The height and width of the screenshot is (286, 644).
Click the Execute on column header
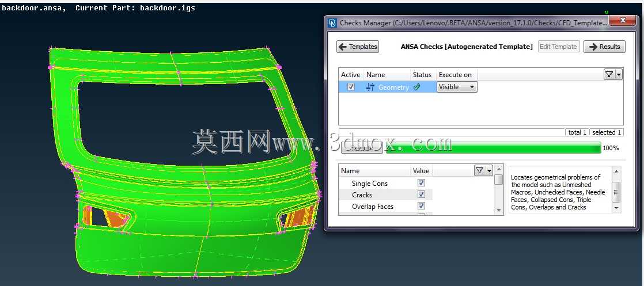456,75
